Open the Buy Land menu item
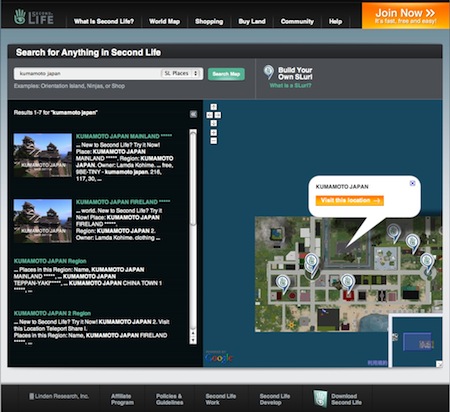 (252, 21)
